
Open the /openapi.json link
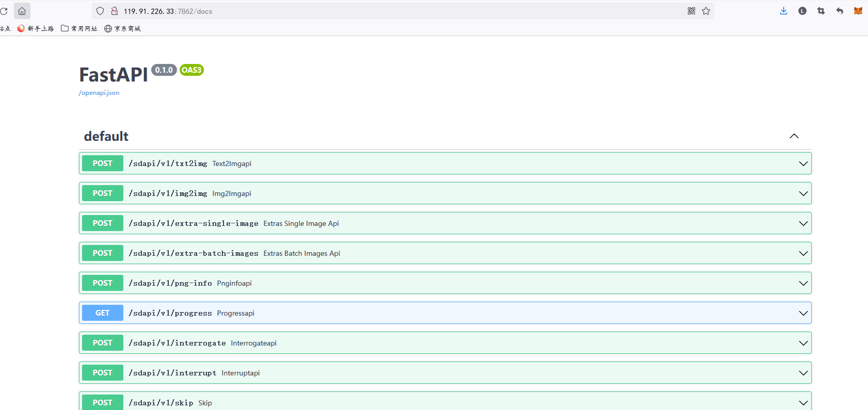tap(99, 93)
